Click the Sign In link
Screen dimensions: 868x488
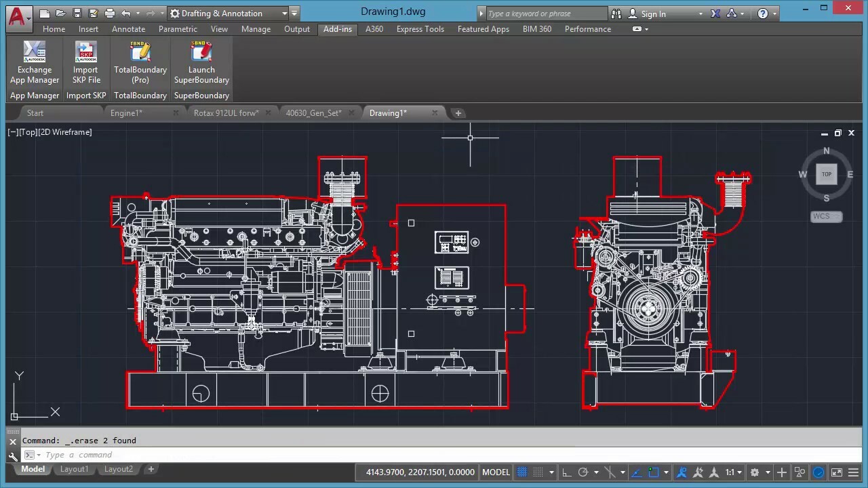pos(653,14)
